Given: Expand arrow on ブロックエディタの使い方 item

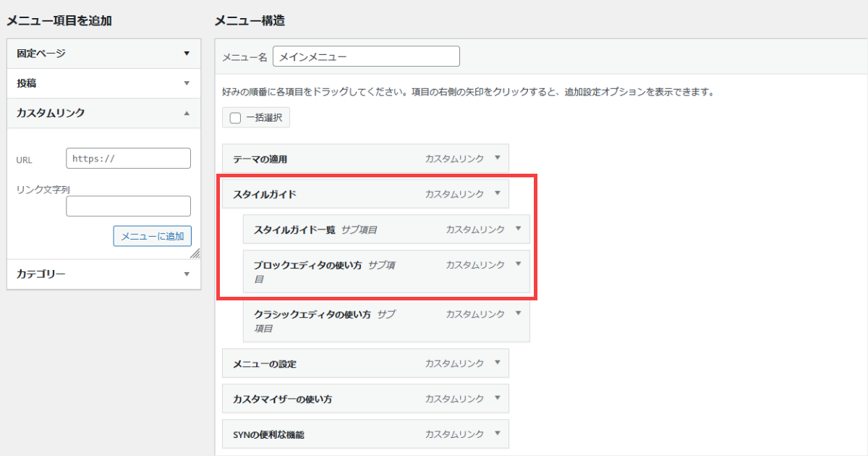Looking at the screenshot, I should pos(518,264).
